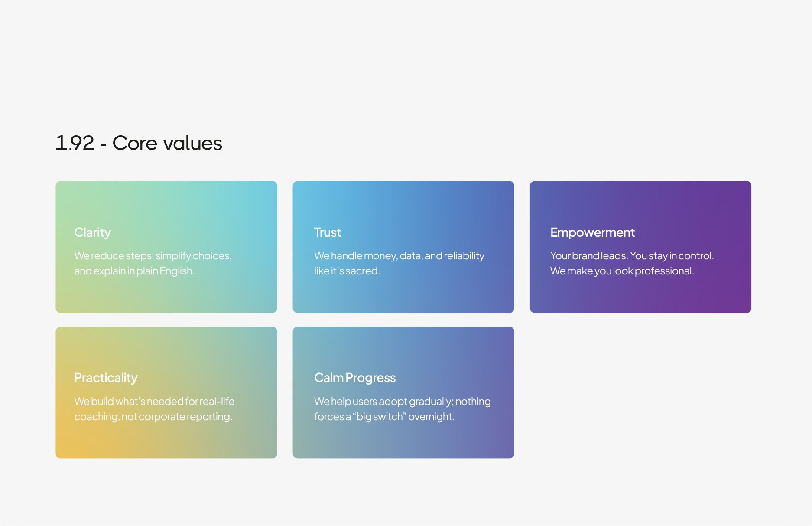
Task: Click the '1.92 - Core values' heading
Action: 139,143
